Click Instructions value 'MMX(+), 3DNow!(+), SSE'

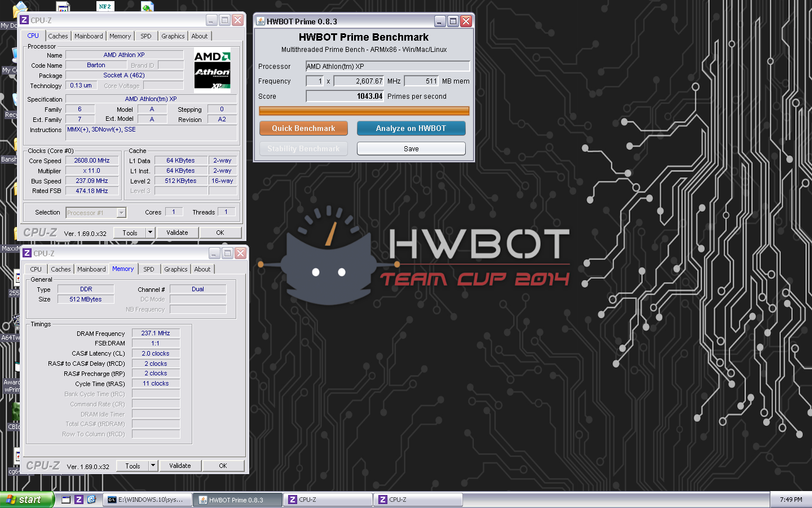(151, 133)
